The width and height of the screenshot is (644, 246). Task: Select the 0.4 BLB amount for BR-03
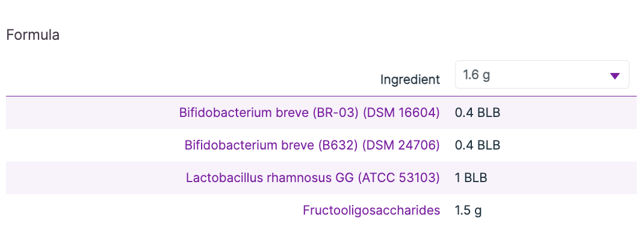tap(478, 113)
